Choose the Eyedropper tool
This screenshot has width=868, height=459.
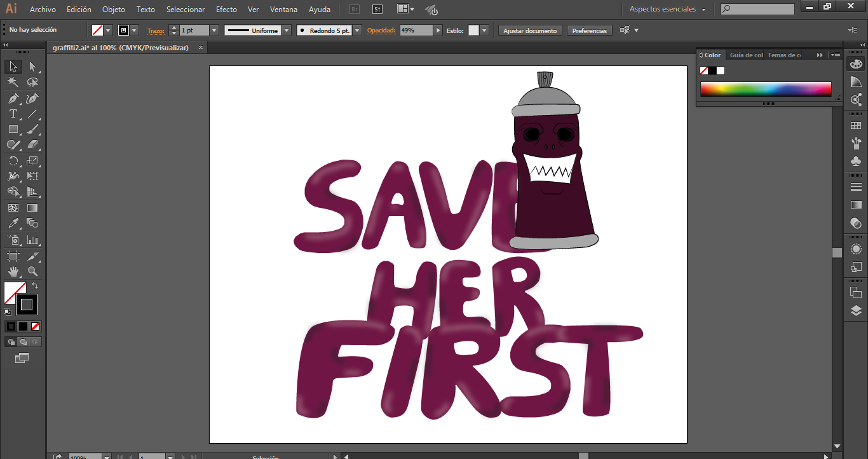coord(13,224)
